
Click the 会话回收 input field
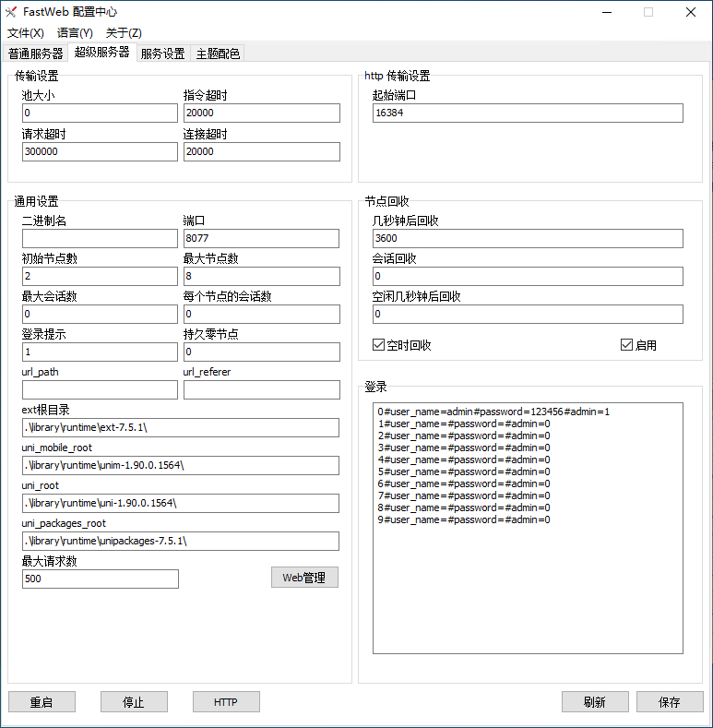(x=528, y=276)
